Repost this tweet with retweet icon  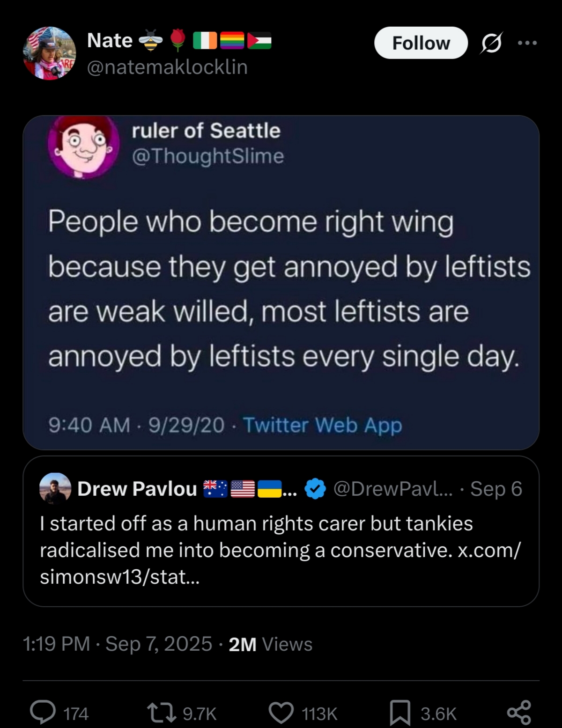coord(161,713)
